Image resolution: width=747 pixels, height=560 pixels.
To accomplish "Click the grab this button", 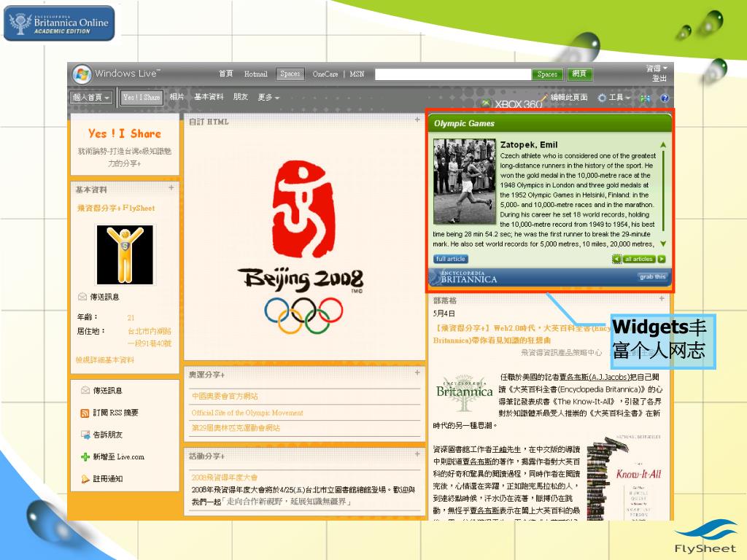I will 653,276.
